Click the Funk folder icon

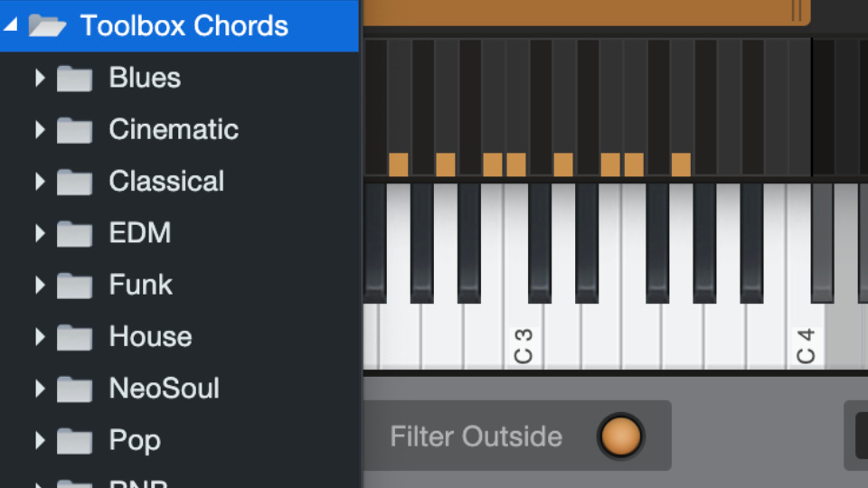(74, 286)
